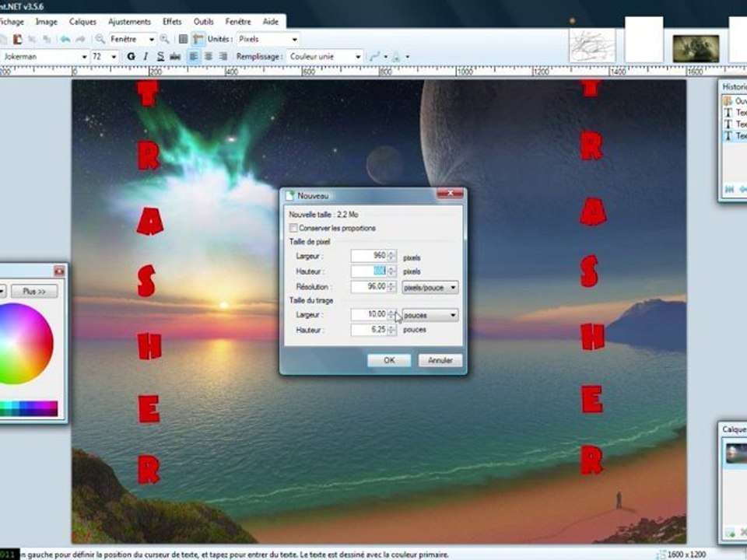Align text to the left
The height and width of the screenshot is (560, 747).
(x=194, y=56)
